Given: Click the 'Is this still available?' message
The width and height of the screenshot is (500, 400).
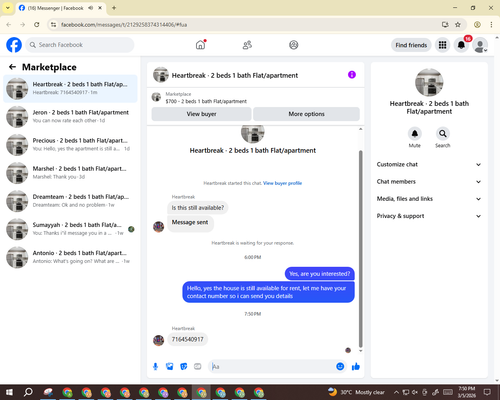Looking at the screenshot, I should 198,208.
